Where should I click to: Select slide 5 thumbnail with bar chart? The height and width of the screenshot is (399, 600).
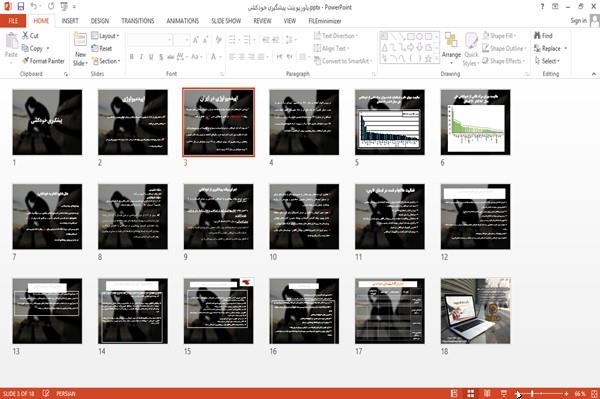[390, 122]
